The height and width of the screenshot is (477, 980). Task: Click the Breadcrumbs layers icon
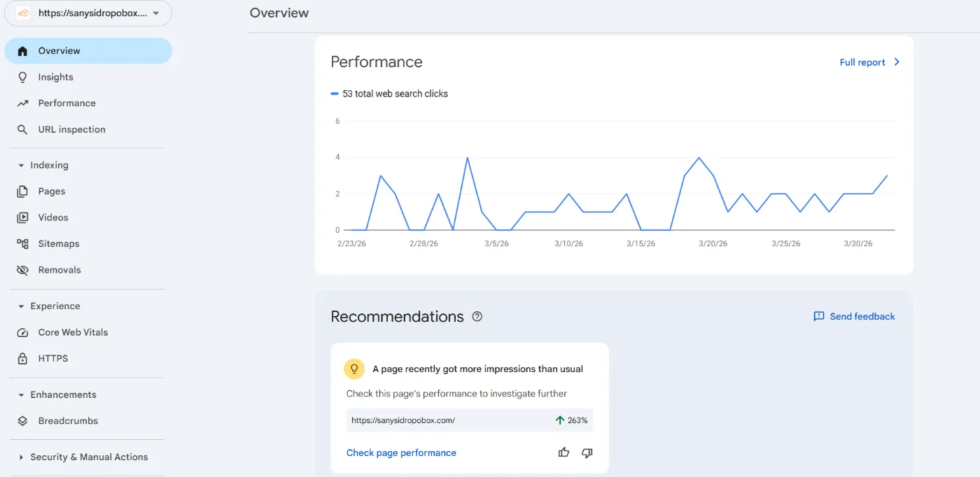[22, 421]
